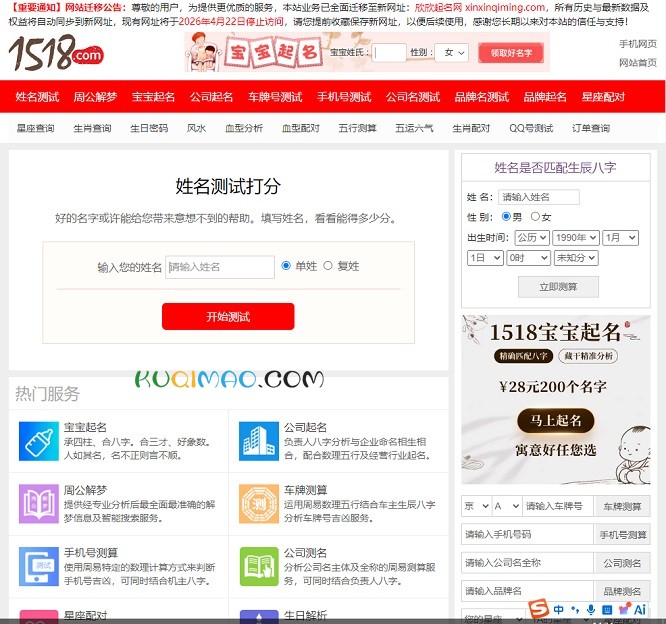Open 公司名测试 in red navigation bar

point(413,97)
